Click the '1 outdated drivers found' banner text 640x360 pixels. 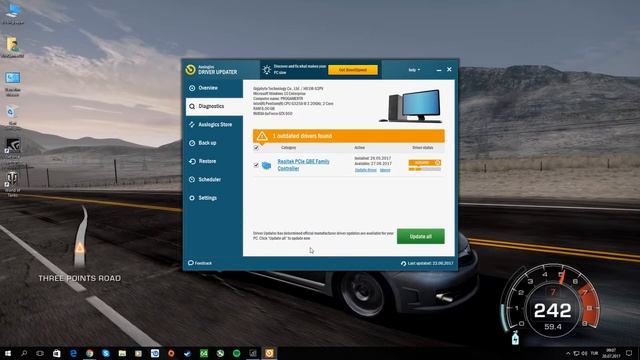pos(302,136)
